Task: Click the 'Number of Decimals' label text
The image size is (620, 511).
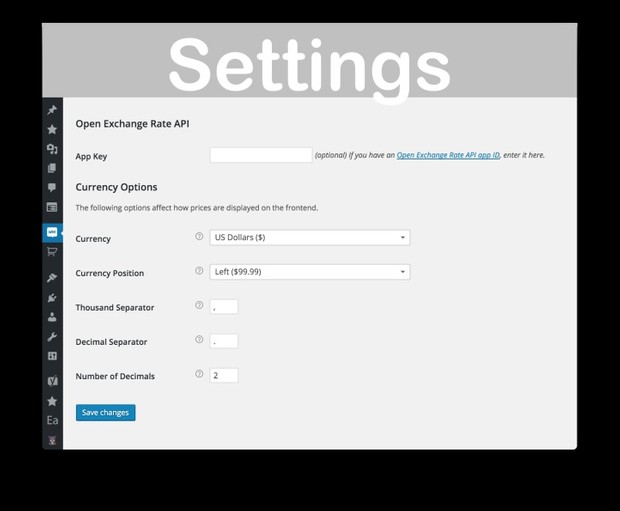Action: 115,377
